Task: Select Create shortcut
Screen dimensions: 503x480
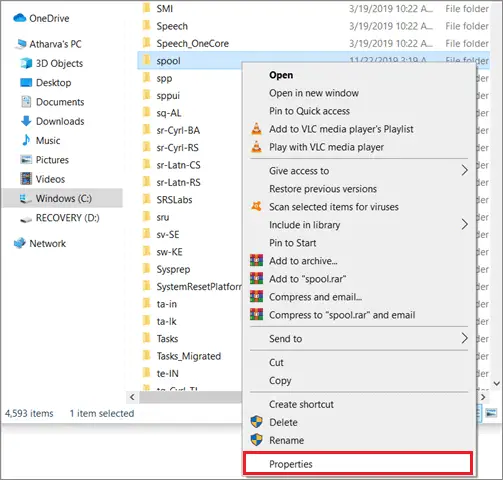Action: point(301,404)
